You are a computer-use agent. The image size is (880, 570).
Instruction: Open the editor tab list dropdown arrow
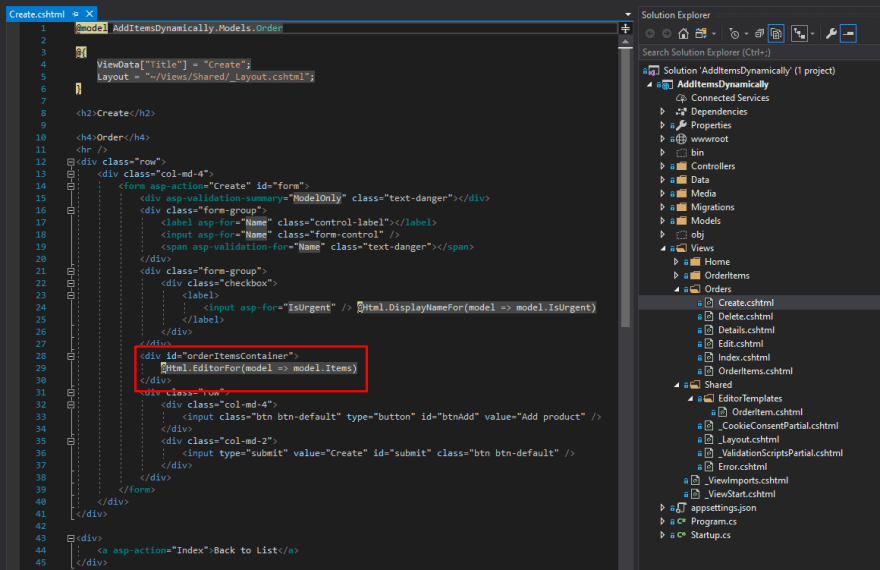coord(627,14)
